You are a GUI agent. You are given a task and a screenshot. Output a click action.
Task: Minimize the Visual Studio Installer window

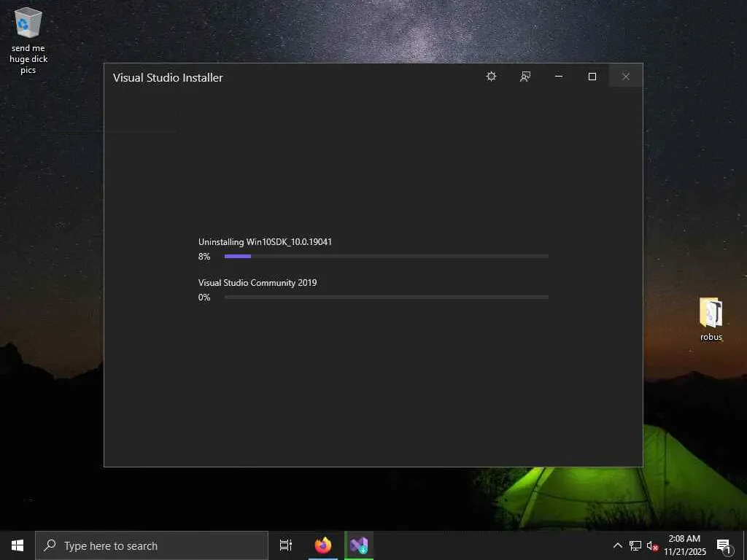pyautogui.click(x=559, y=76)
